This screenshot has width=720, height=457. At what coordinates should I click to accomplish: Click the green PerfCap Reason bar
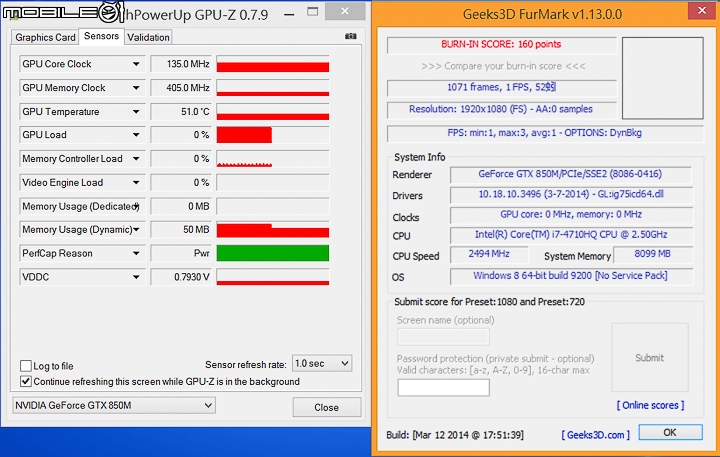(x=273, y=253)
